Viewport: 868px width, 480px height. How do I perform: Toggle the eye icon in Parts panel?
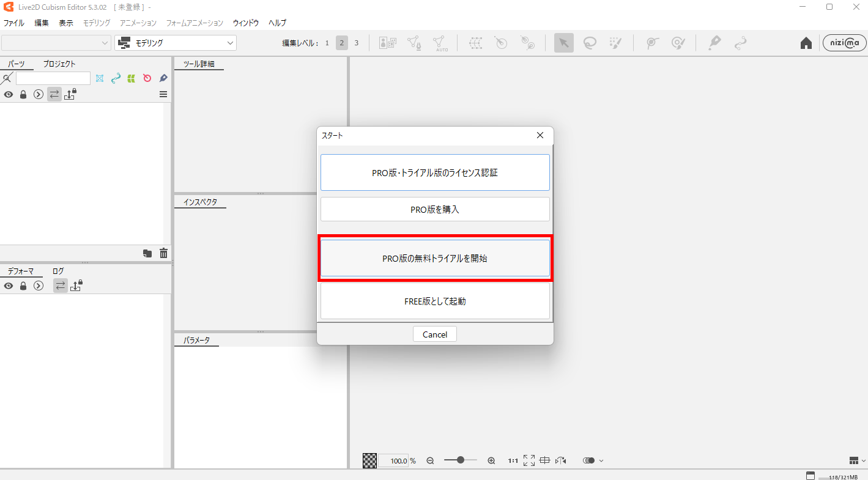pos(9,95)
